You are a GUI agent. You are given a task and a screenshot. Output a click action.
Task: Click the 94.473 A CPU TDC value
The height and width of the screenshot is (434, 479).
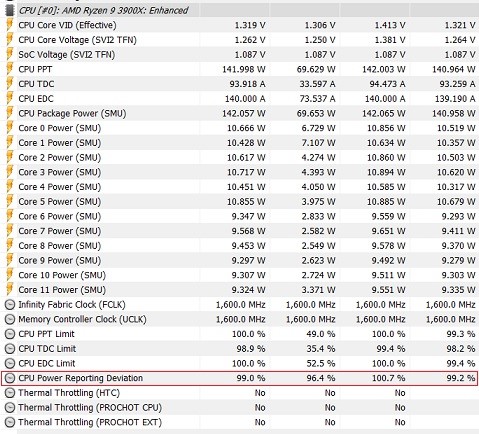point(387,84)
